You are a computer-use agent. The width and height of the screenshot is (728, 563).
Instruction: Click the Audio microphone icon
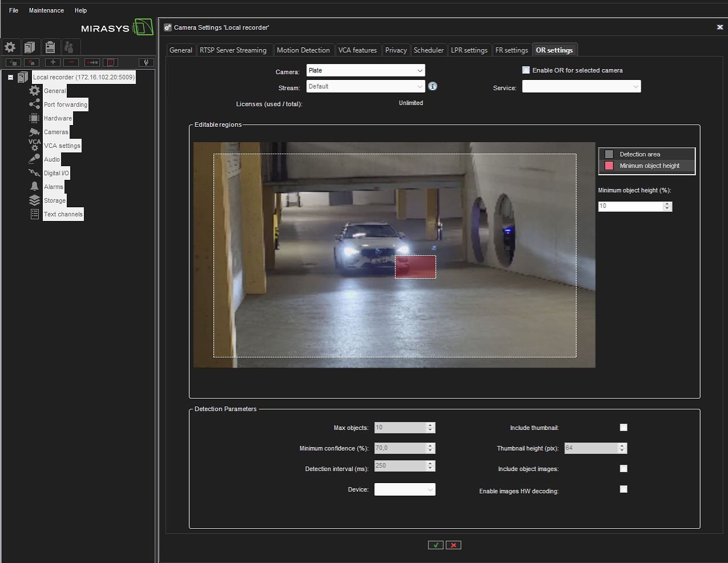(x=35, y=159)
